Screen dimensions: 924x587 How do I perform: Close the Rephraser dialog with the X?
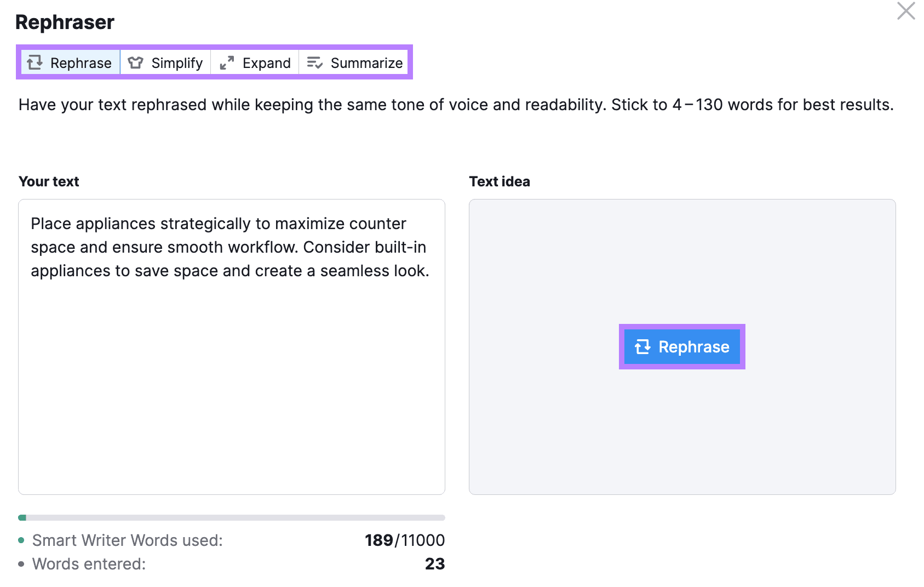point(906,11)
